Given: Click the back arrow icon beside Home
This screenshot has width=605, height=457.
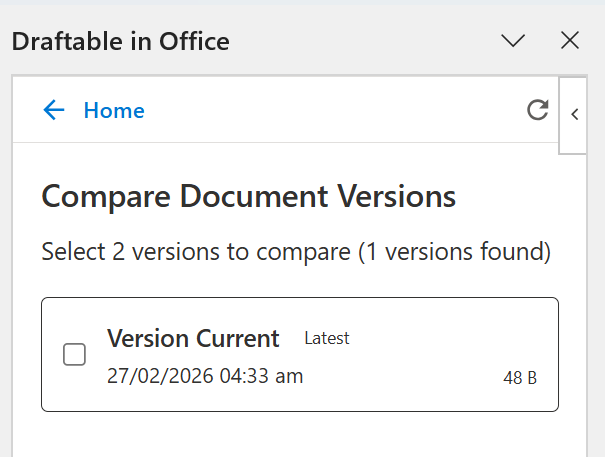Looking at the screenshot, I should [54, 110].
